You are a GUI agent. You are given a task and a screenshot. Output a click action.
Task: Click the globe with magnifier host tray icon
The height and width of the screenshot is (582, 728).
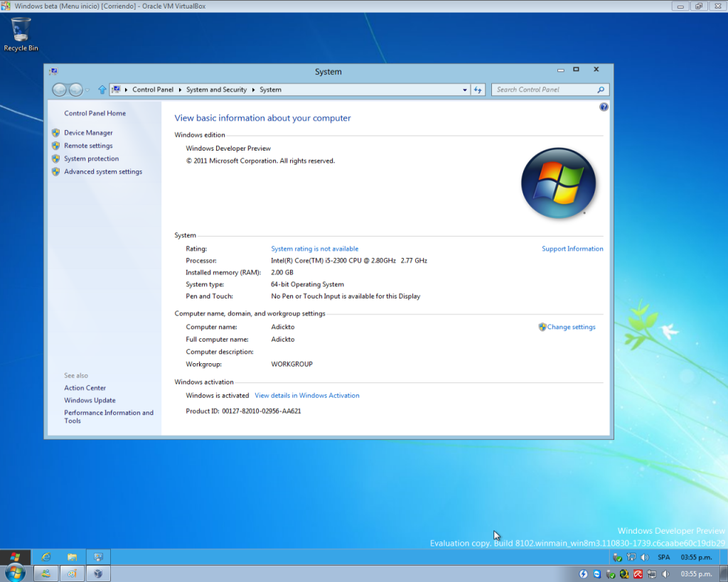pos(624,574)
